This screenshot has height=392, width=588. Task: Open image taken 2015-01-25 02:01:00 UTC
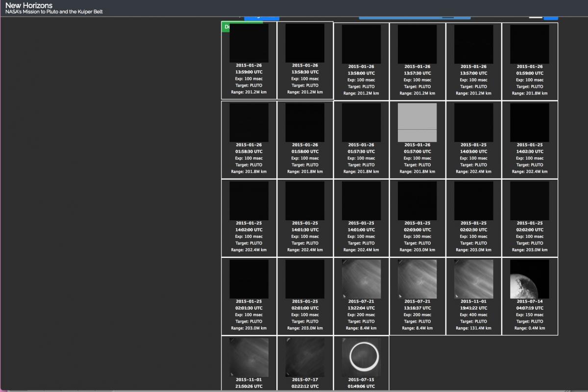(x=305, y=279)
